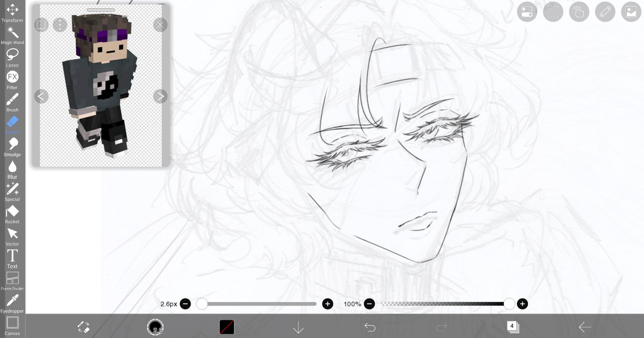644x338 pixels.
Task: Tap the 100% opacity value
Action: (x=352, y=304)
